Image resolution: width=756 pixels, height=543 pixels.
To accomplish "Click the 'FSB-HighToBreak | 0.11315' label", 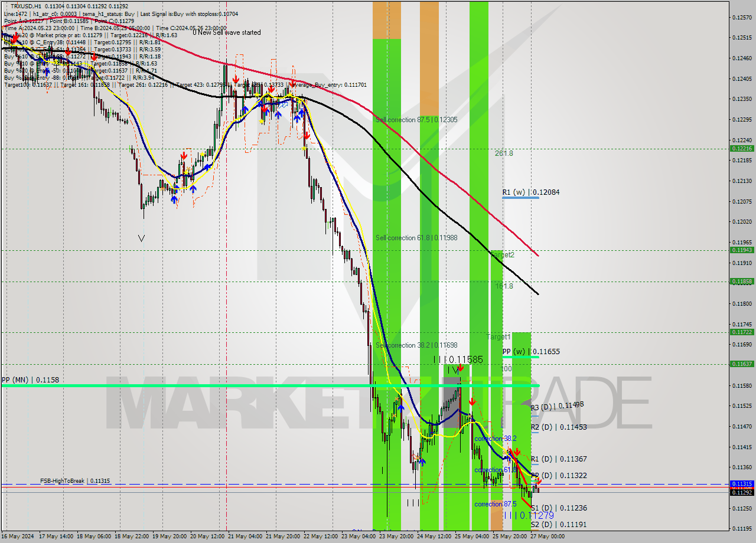I will click(75, 481).
